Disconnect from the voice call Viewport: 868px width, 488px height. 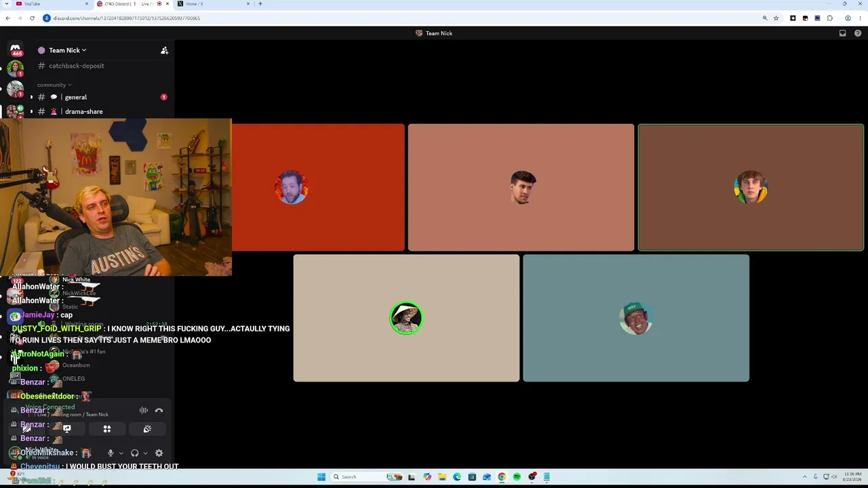coord(159,410)
